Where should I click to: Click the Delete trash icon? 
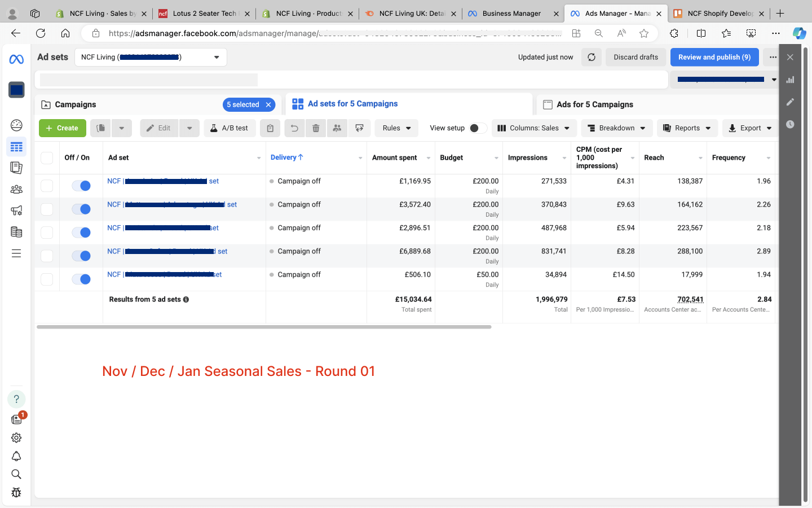coord(316,128)
